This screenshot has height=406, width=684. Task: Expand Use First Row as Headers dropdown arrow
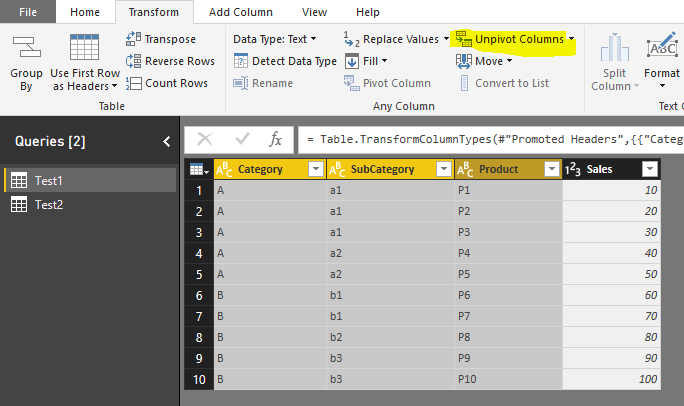(x=115, y=85)
